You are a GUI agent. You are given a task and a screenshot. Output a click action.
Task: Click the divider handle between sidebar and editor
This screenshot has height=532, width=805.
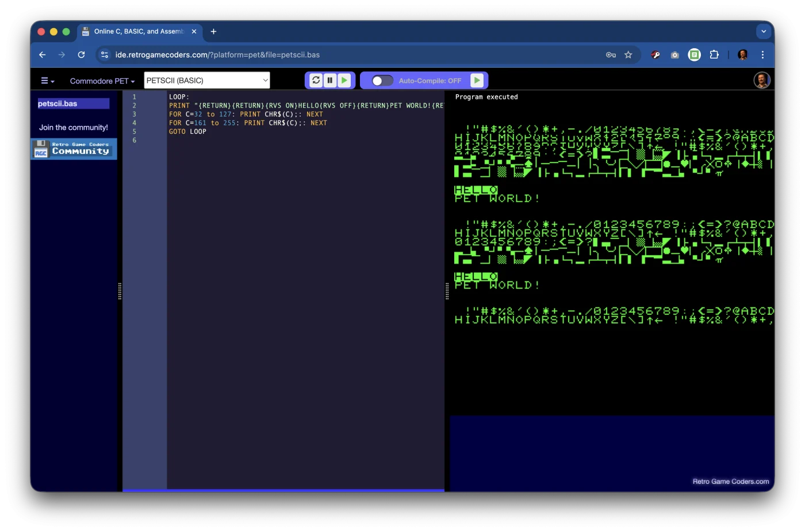coord(120,291)
